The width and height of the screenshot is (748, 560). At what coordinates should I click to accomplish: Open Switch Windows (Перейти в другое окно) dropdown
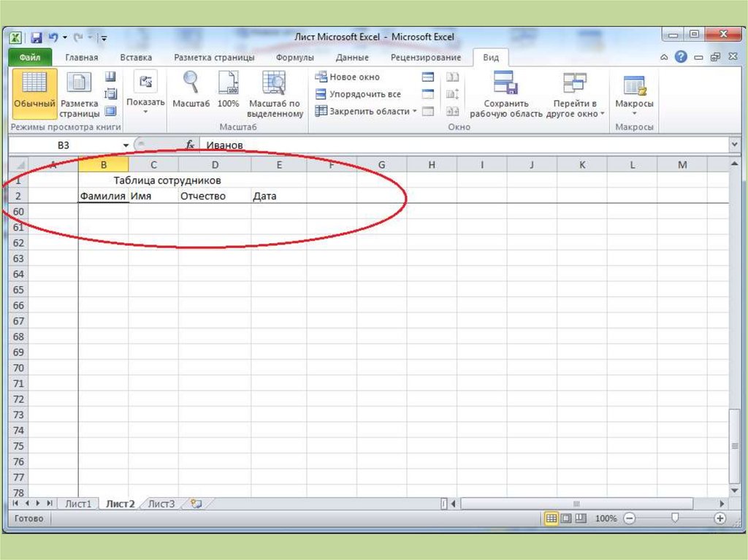[575, 94]
